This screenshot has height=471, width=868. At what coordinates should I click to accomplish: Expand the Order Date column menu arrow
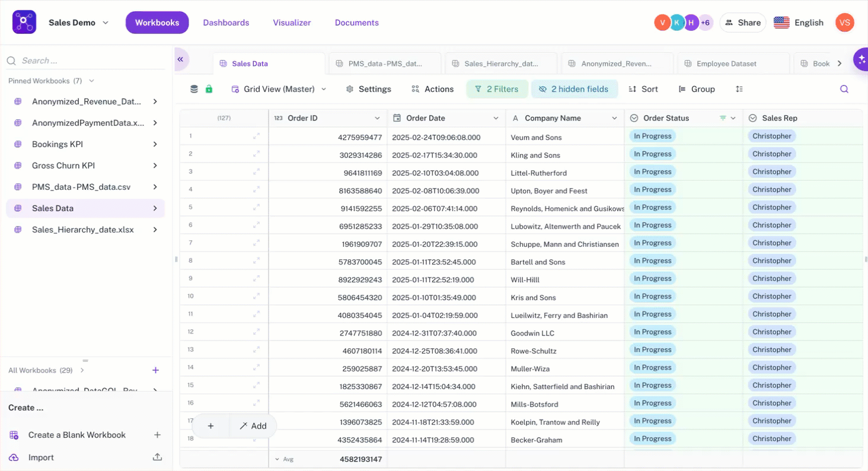click(496, 118)
